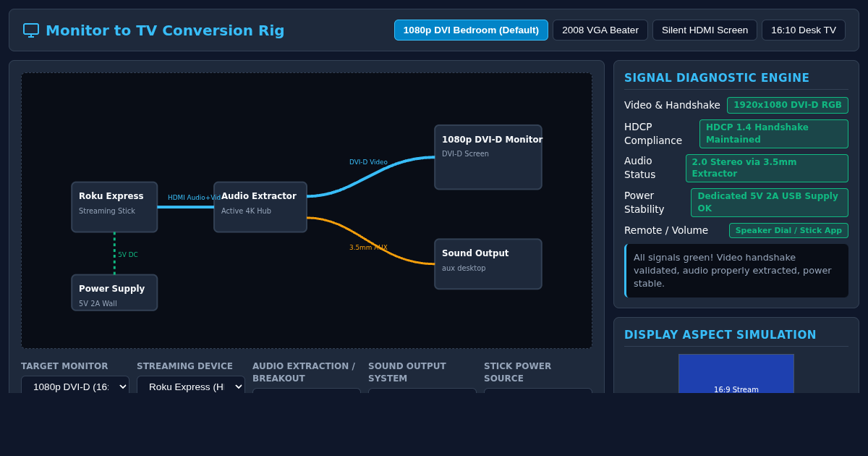Click the 1920x1080 DVI-D RGB status badge
Screen dimensions: 868x456
coord(788,105)
